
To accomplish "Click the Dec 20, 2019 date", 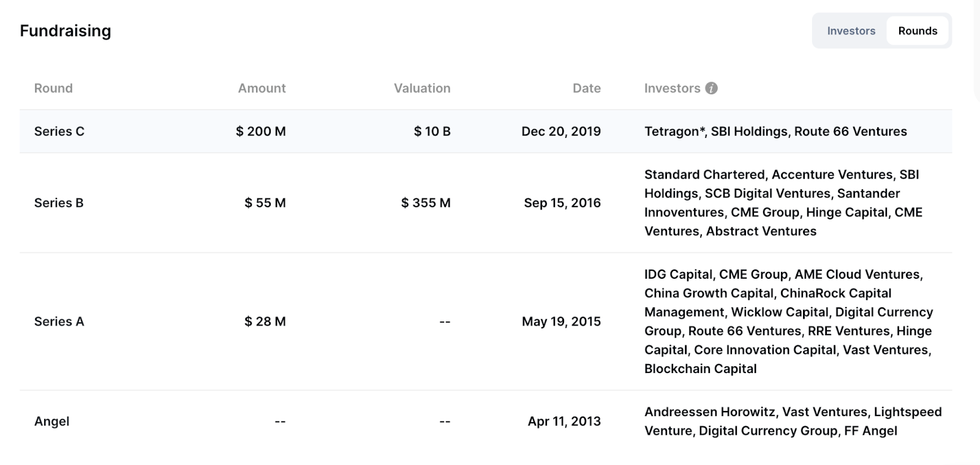I will [561, 131].
